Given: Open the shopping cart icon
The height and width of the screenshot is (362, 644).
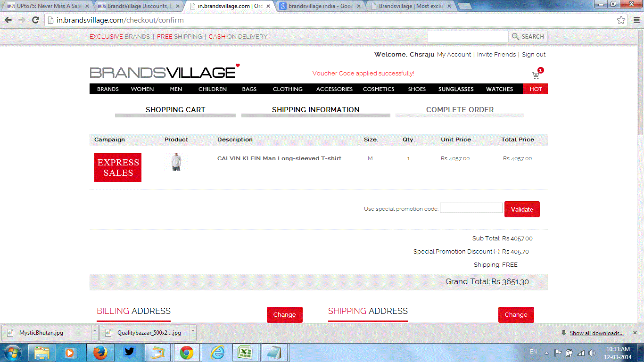Looking at the screenshot, I should pos(536,75).
